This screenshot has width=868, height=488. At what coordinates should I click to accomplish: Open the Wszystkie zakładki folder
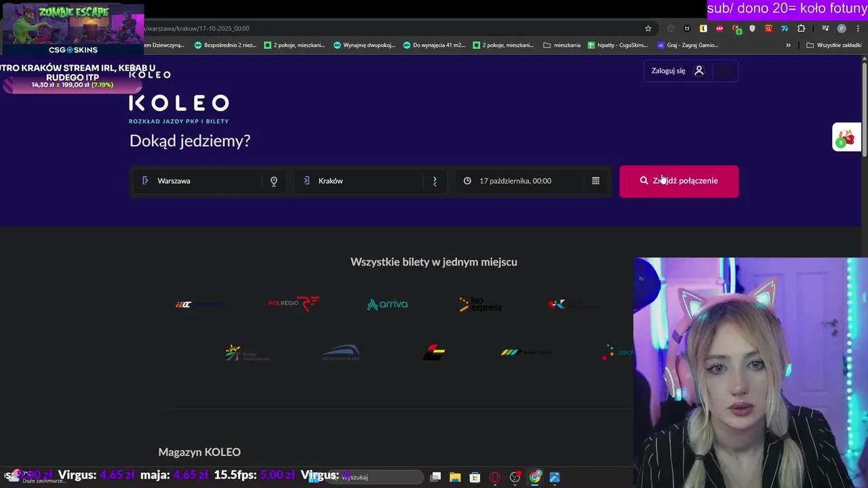click(x=833, y=45)
